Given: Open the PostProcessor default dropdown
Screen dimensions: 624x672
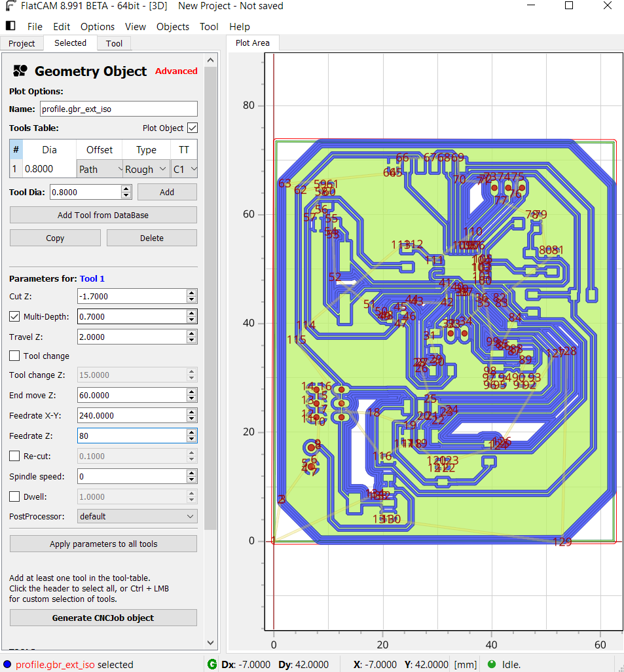Looking at the screenshot, I should click(137, 516).
